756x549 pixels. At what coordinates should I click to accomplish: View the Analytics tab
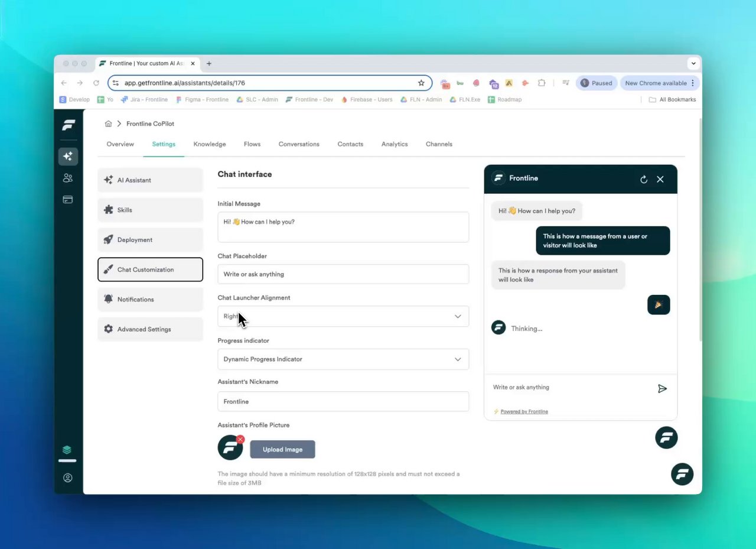coord(395,144)
